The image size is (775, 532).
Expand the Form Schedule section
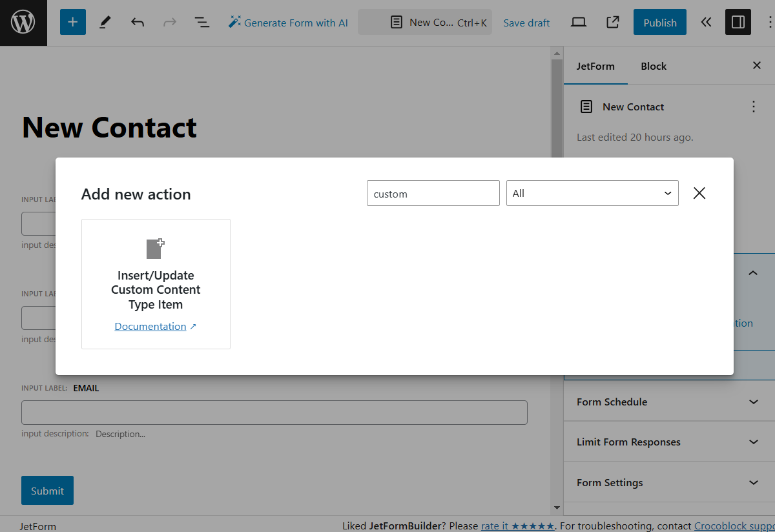668,402
